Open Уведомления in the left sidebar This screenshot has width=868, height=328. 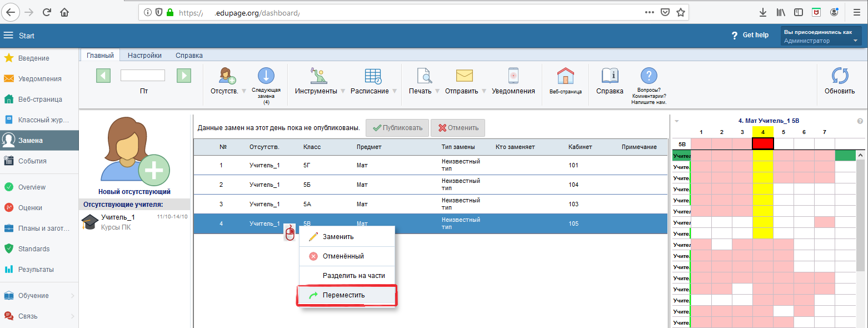point(39,79)
